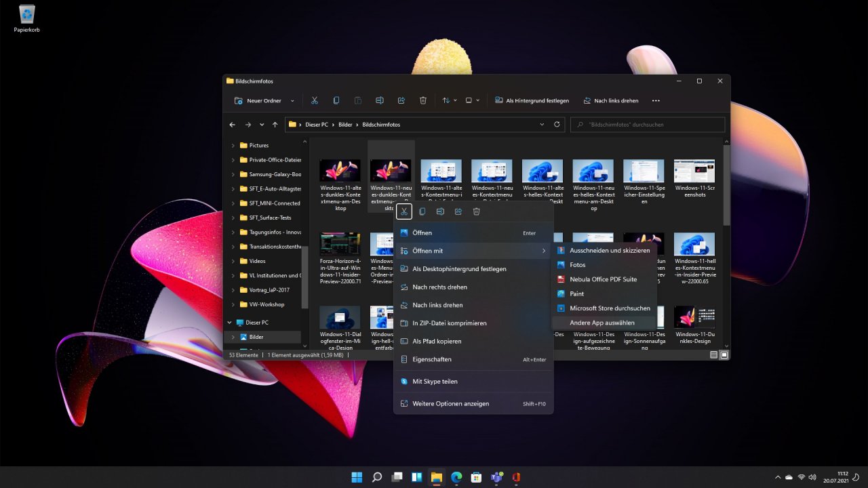
Task: Choose Mit Skype teilen
Action: click(473, 382)
